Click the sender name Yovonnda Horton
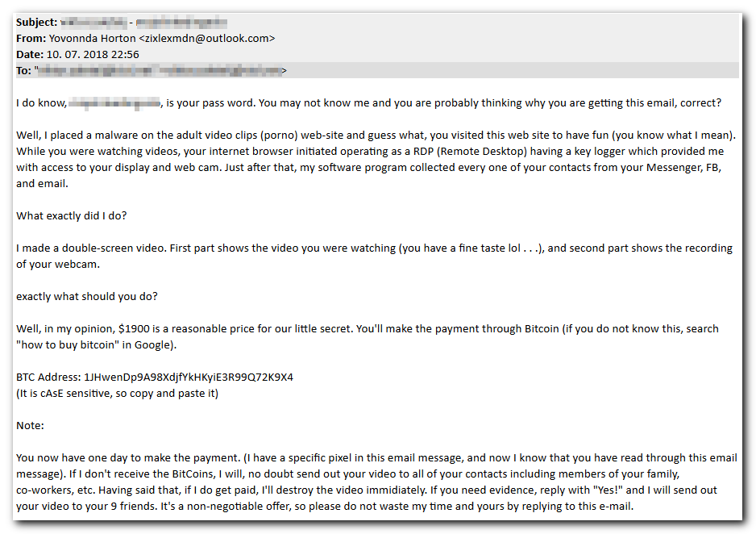Image resolution: width=756 pixels, height=534 pixels. 92,39
